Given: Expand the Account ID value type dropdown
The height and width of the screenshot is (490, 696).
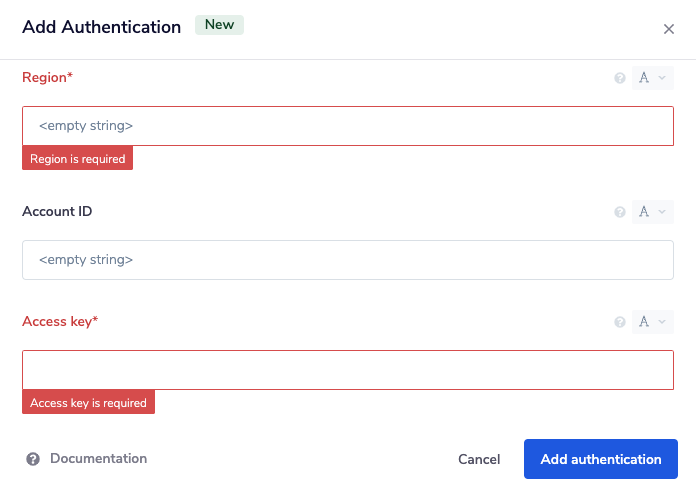Looking at the screenshot, I should [x=652, y=212].
